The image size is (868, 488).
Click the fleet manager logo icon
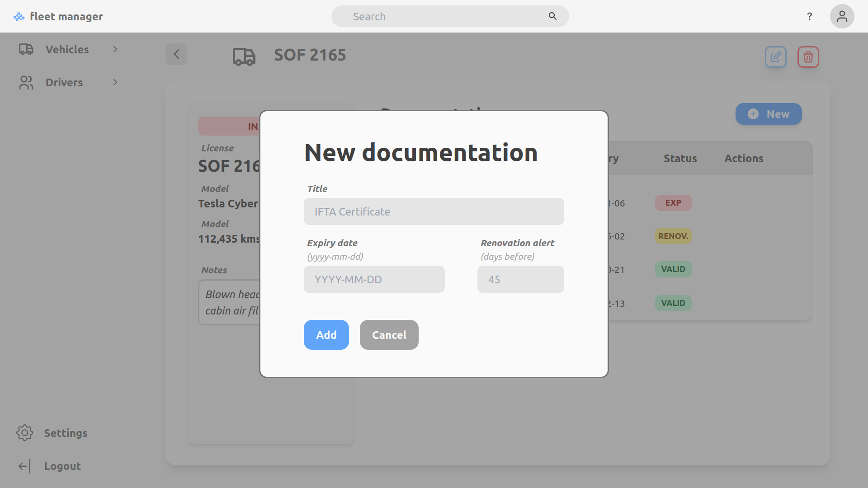tap(19, 16)
